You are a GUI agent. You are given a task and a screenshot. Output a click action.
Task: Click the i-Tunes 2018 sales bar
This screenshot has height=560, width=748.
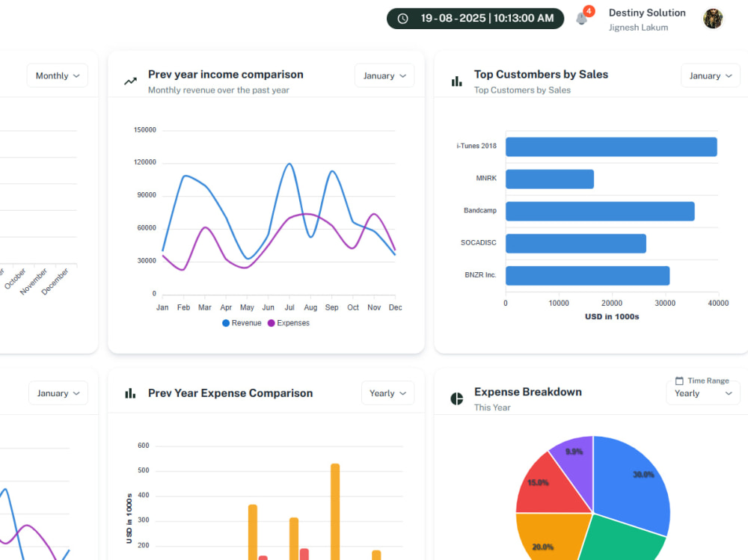pos(611,147)
